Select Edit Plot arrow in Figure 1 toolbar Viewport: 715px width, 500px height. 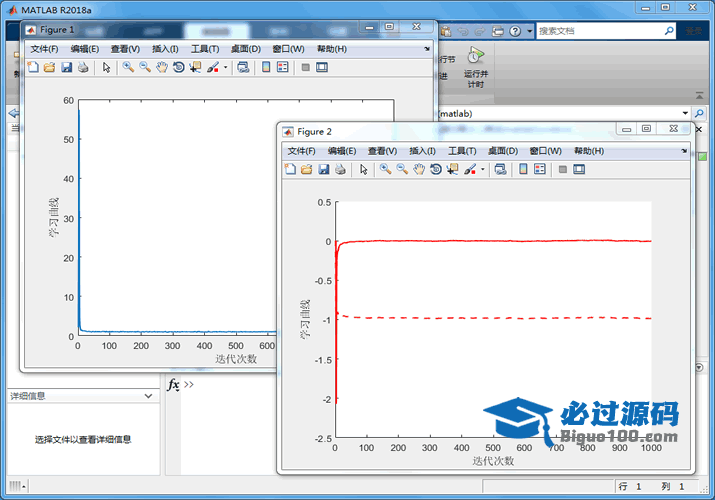pos(106,67)
